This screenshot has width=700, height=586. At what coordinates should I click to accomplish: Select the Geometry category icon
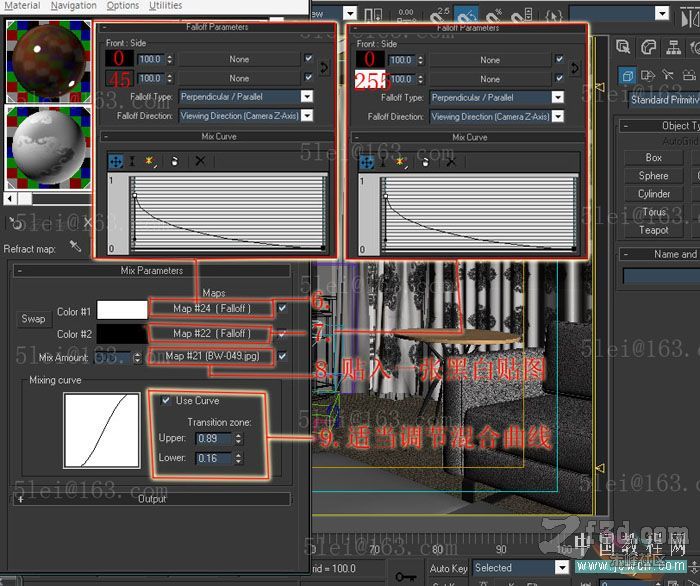[626, 76]
